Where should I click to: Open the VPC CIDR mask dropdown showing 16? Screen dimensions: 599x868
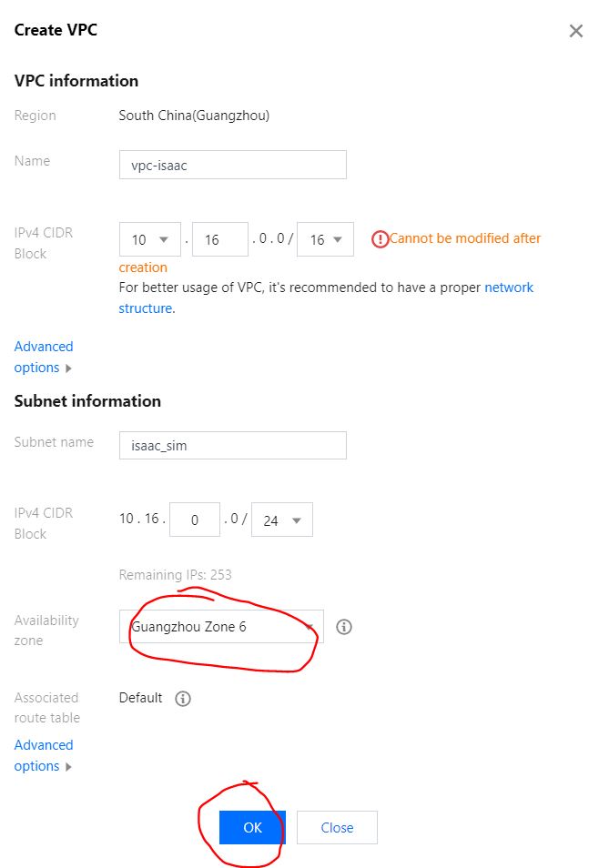pos(325,240)
